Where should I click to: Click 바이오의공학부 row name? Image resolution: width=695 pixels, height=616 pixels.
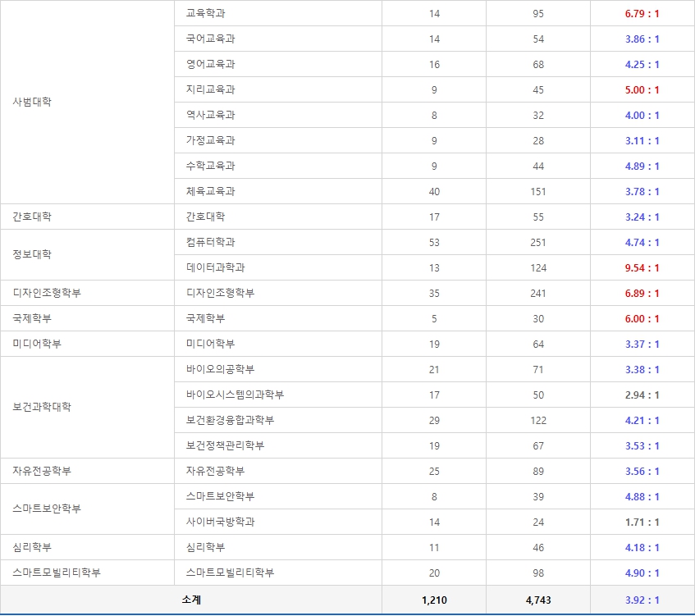pyautogui.click(x=220, y=369)
